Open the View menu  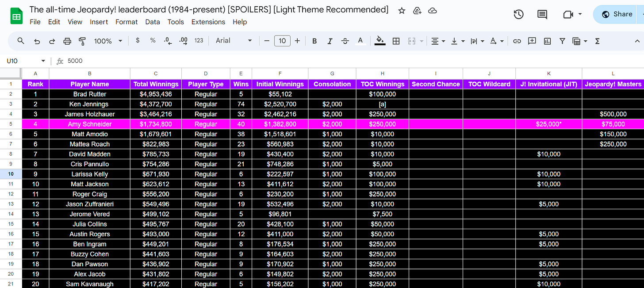click(75, 22)
